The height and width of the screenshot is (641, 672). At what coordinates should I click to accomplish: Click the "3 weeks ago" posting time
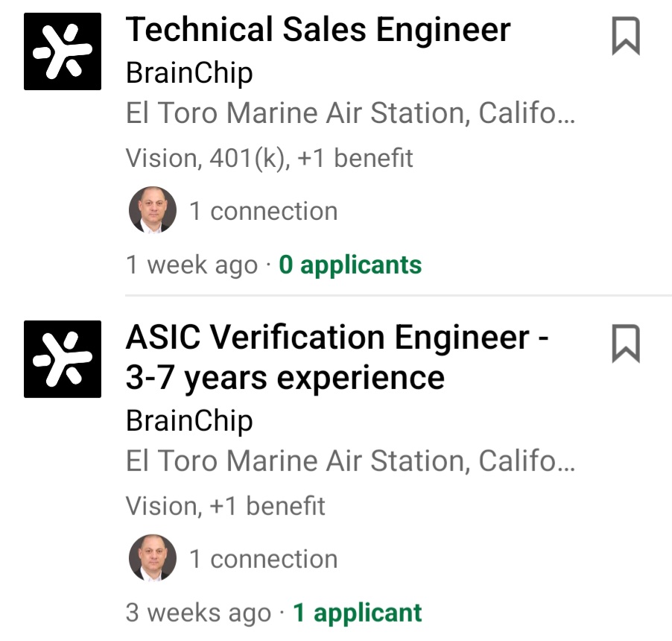(198, 613)
